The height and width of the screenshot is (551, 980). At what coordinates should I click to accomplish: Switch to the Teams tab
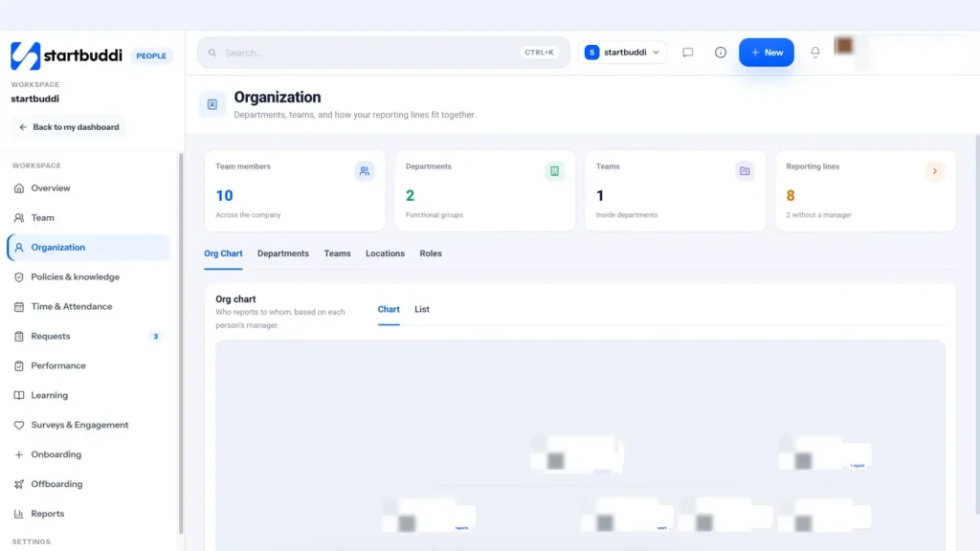(x=338, y=253)
